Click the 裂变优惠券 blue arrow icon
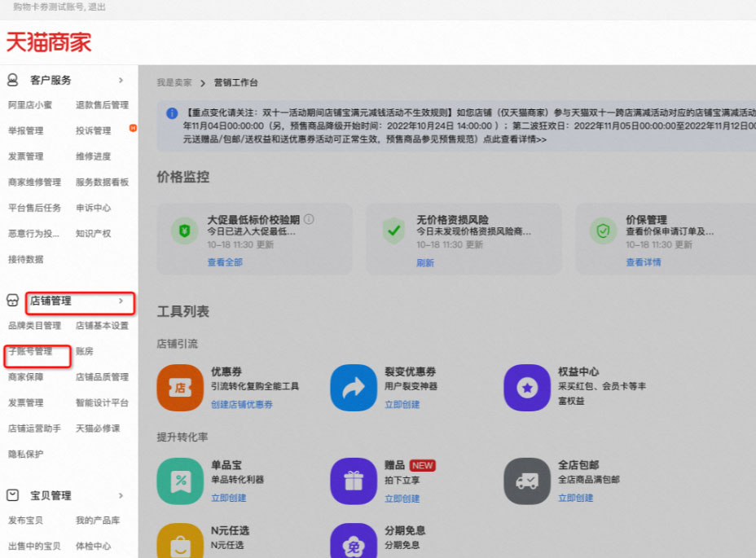The height and width of the screenshot is (558, 756). coord(353,388)
